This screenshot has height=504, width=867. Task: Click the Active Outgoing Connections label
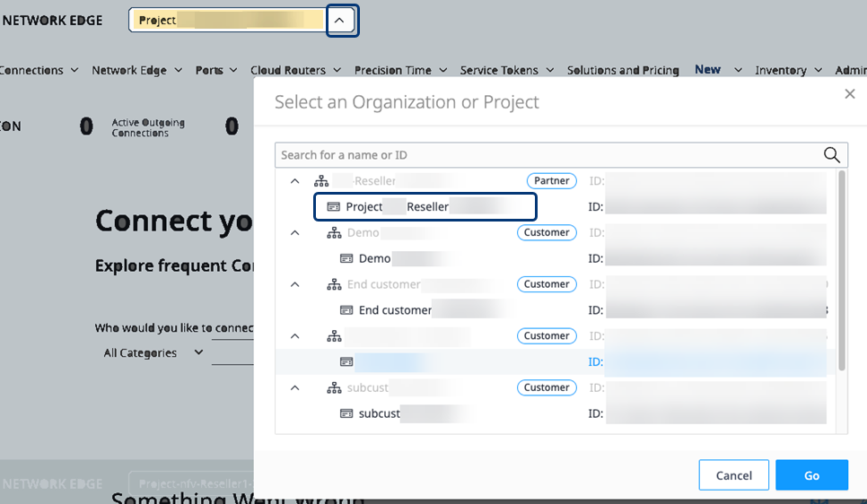pyautogui.click(x=148, y=127)
